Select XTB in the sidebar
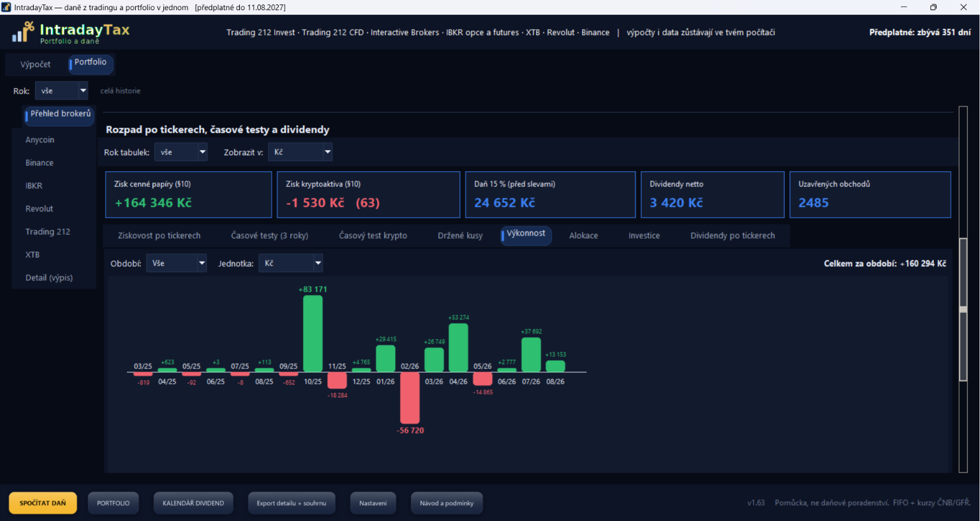 (x=33, y=255)
